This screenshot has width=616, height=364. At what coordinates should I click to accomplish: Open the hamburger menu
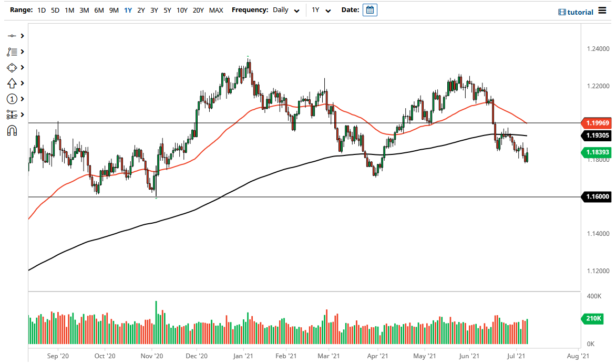pyautogui.click(x=603, y=10)
